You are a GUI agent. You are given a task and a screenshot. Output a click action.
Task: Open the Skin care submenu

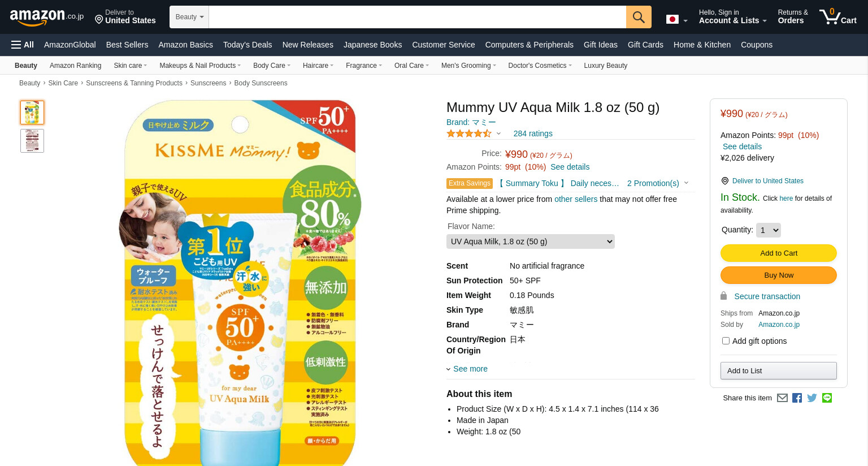tap(130, 66)
